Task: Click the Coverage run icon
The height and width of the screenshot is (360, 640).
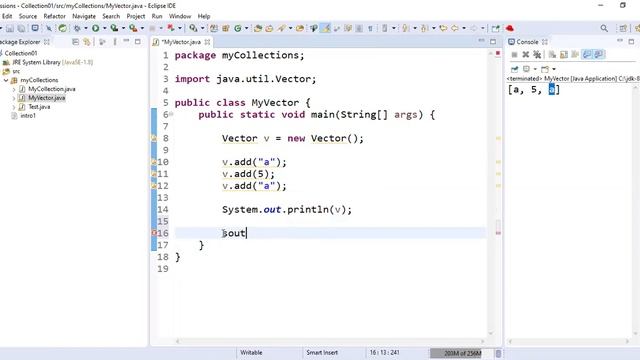Action: [114, 28]
